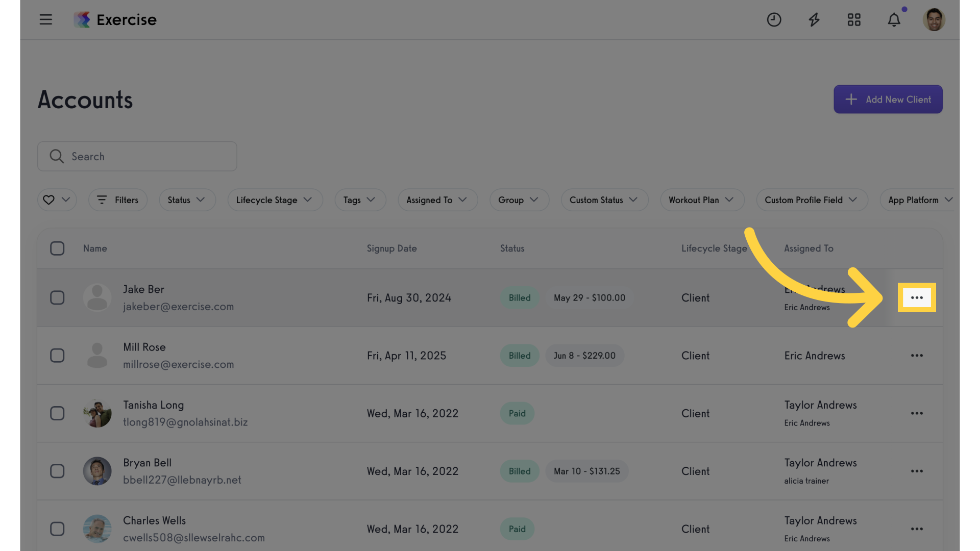The image size is (980, 551).
Task: Sort by the Signup Date column header
Action: tap(391, 248)
